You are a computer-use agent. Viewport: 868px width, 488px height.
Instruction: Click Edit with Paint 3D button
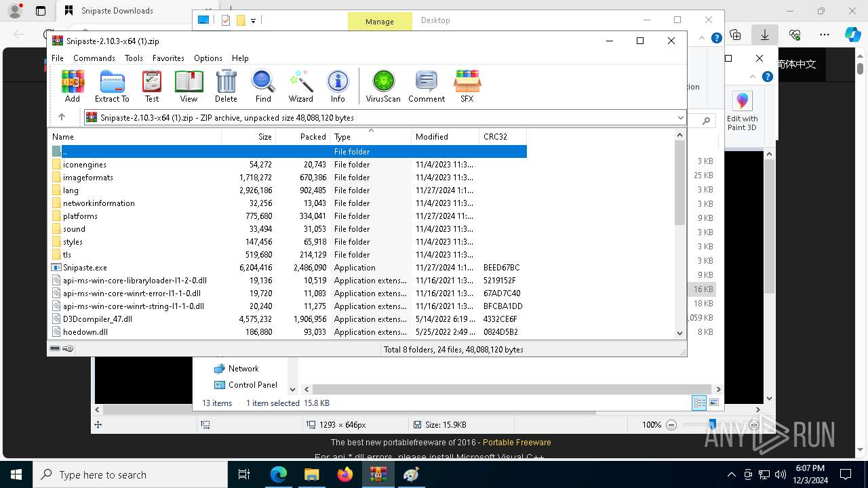(743, 111)
